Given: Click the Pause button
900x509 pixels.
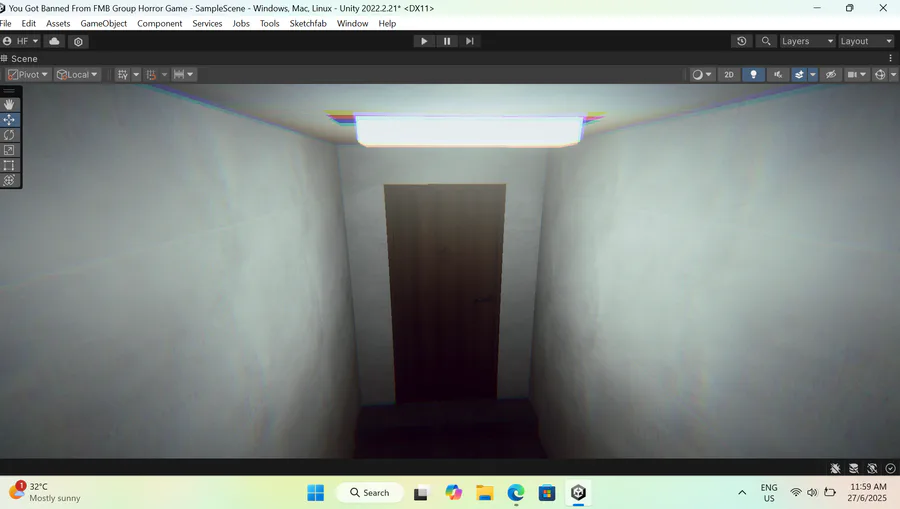Looking at the screenshot, I should [x=447, y=41].
